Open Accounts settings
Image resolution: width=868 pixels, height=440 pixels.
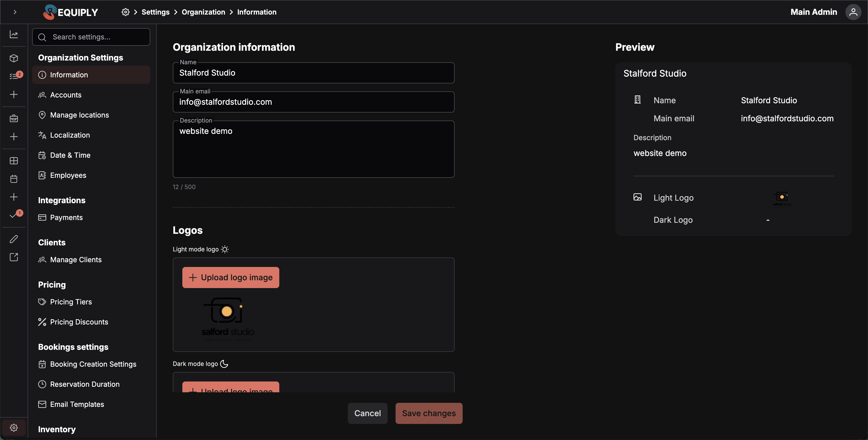point(91,95)
